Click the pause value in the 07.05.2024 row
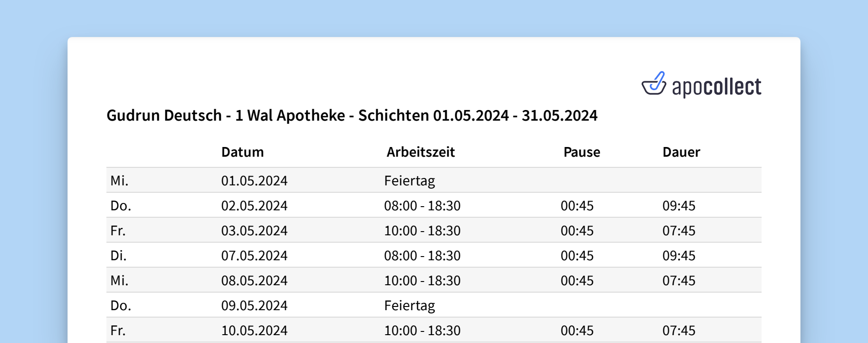Image resolution: width=868 pixels, height=343 pixels. click(x=577, y=256)
